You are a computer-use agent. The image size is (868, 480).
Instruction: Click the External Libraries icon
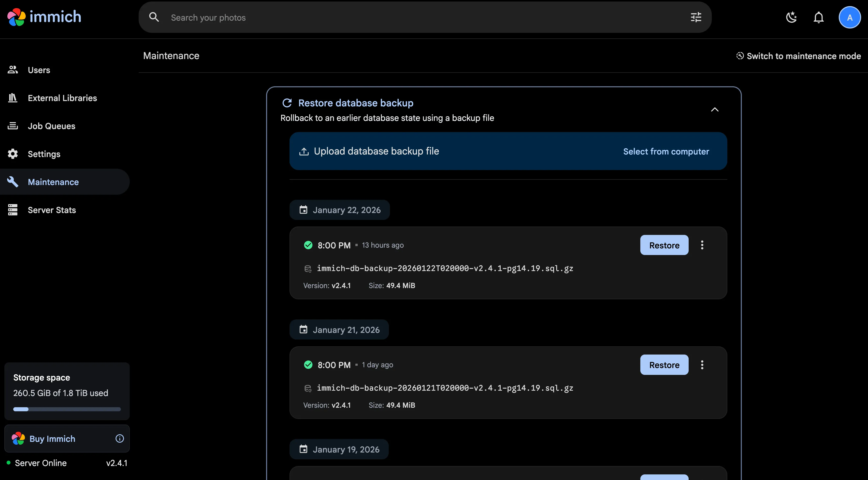tap(12, 98)
